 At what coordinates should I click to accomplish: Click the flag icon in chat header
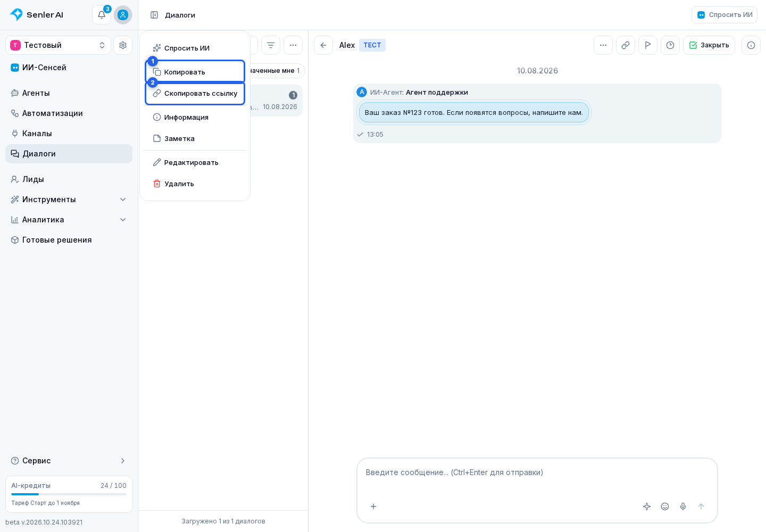[x=648, y=45]
